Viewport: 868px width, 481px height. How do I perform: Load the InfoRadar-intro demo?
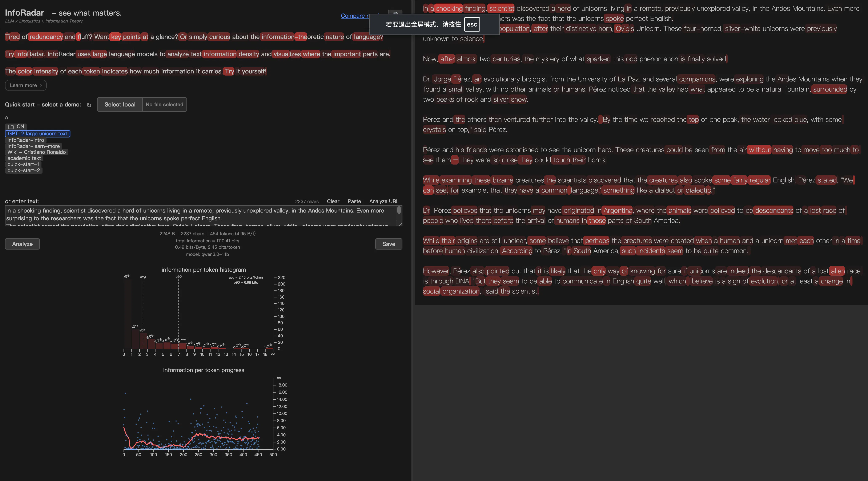(x=26, y=140)
